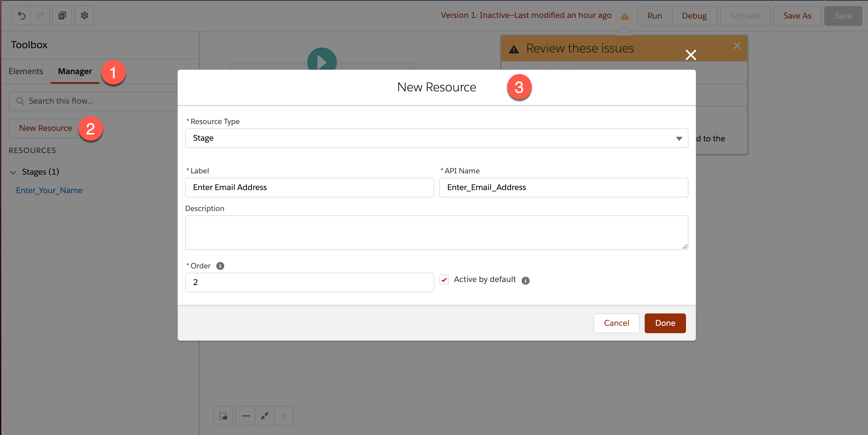The width and height of the screenshot is (868, 435).
Task: Click the Done button in the dialog
Action: (x=665, y=323)
